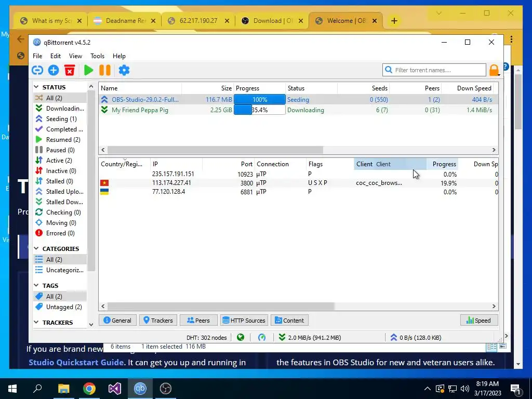Click the Add torrent link toolbar icon
This screenshot has height=399, width=532.
coord(37,70)
